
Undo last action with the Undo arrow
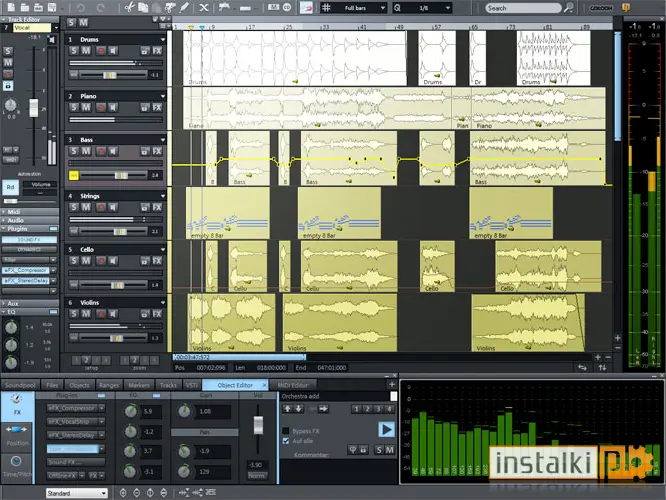point(81,8)
